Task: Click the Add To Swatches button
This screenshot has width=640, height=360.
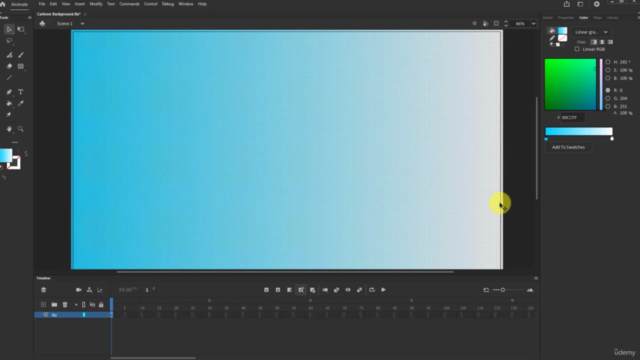Action: [568, 147]
